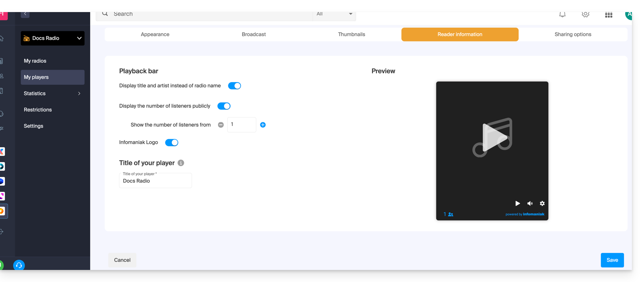Open the Appearance tab
The width and height of the screenshot is (644, 282).
[x=155, y=35]
